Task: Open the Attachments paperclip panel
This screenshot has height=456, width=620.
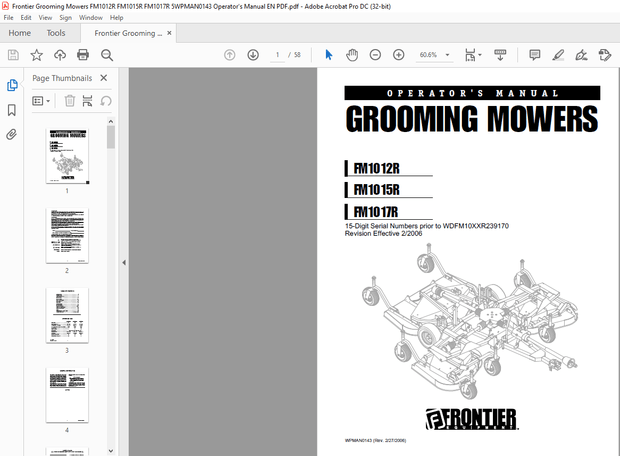Action: (12, 134)
